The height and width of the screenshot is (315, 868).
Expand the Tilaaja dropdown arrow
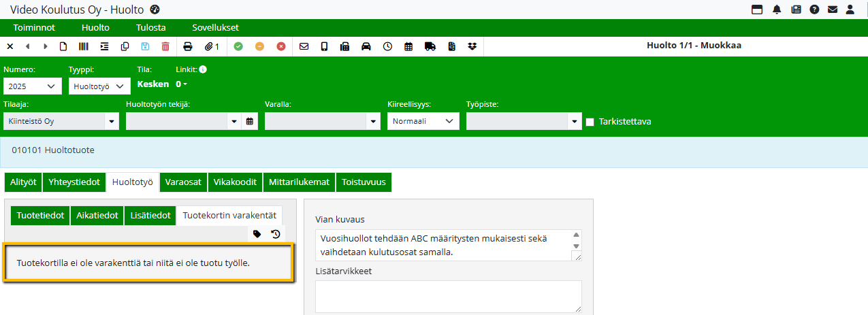111,121
